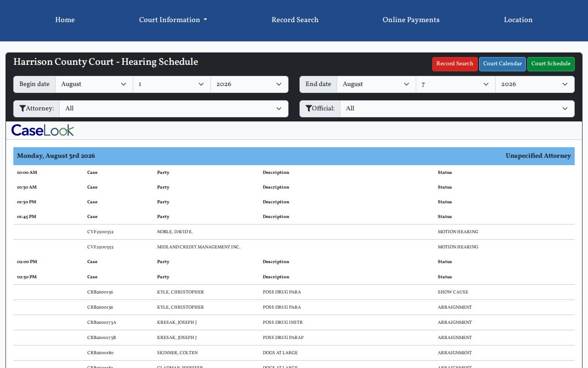Image resolution: width=588 pixels, height=368 pixels.
Task: Click case CVF2500352 for NOBLE, DAVID E.
Action: [100, 232]
